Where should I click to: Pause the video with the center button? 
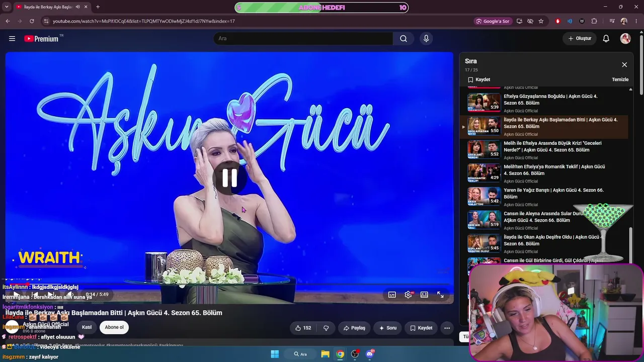point(229,178)
